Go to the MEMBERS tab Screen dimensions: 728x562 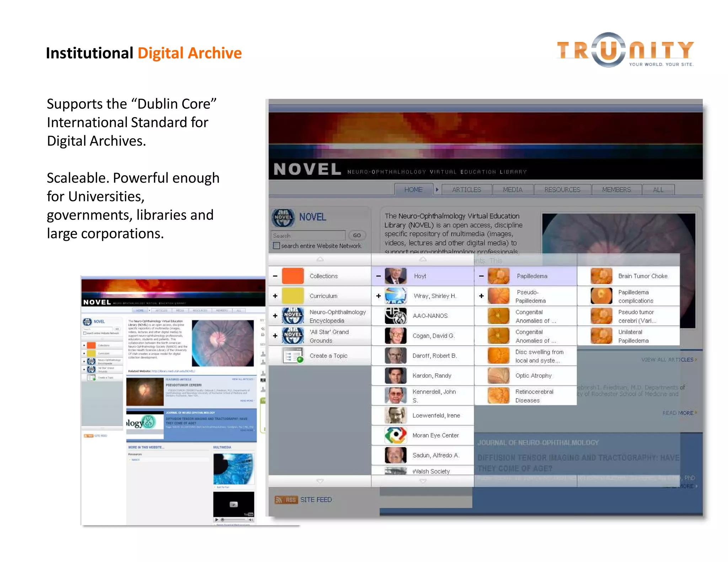(616, 190)
